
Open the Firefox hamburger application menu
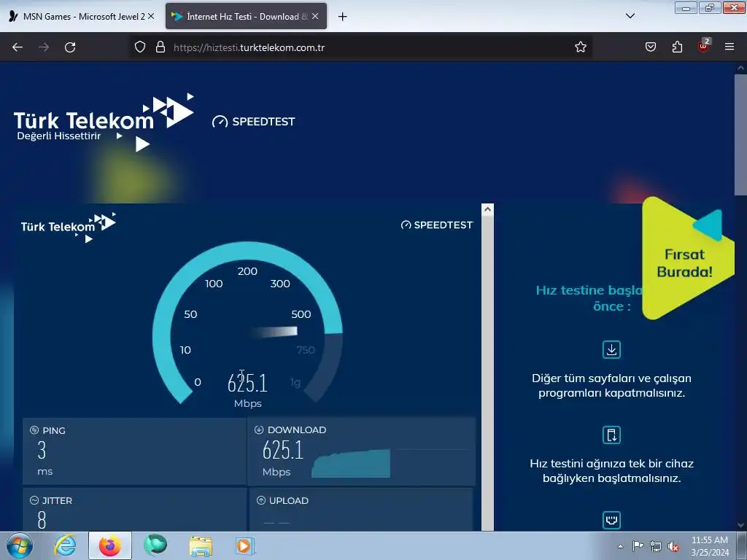(729, 47)
